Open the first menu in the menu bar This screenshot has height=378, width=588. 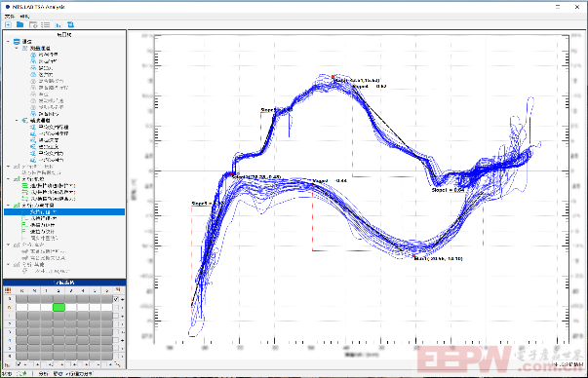[x=10, y=17]
